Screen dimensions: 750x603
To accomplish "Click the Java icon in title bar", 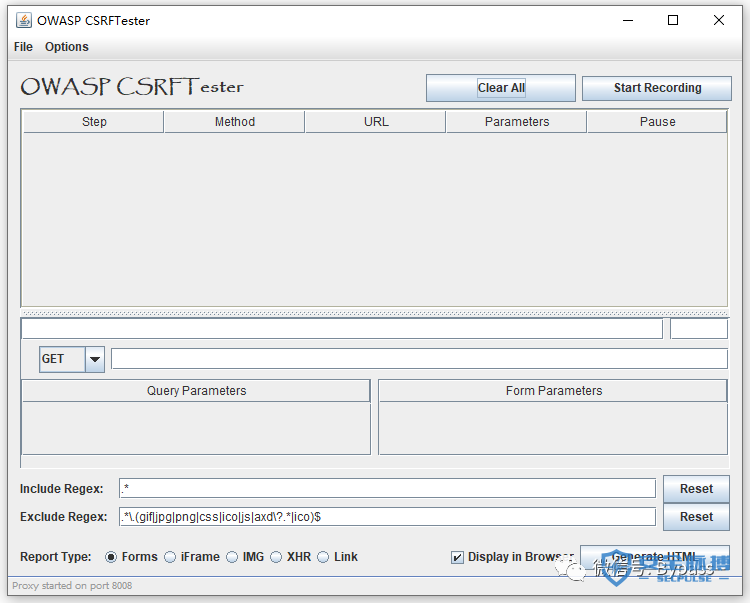I will (x=23, y=21).
